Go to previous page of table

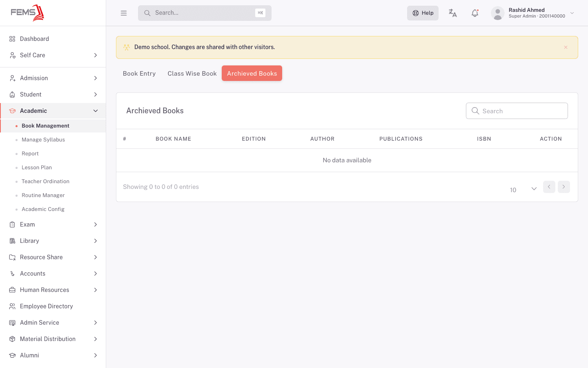pos(549,187)
